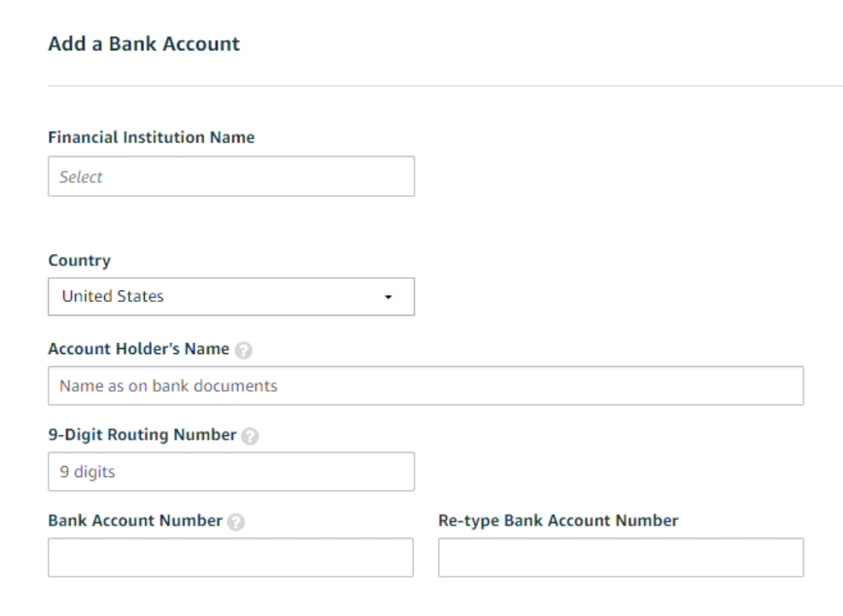
Task: Click the 'Financial Institution Name' label
Action: click(x=151, y=137)
